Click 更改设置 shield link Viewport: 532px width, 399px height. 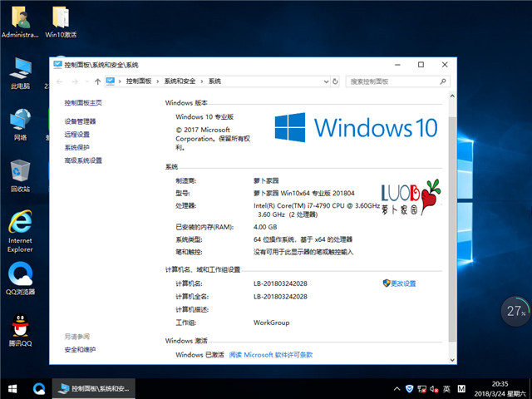[x=399, y=283]
